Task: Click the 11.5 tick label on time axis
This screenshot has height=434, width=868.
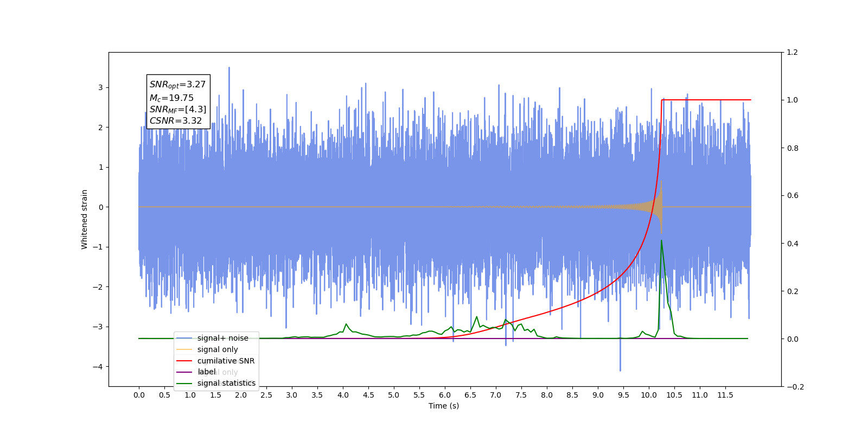Action: point(725,395)
